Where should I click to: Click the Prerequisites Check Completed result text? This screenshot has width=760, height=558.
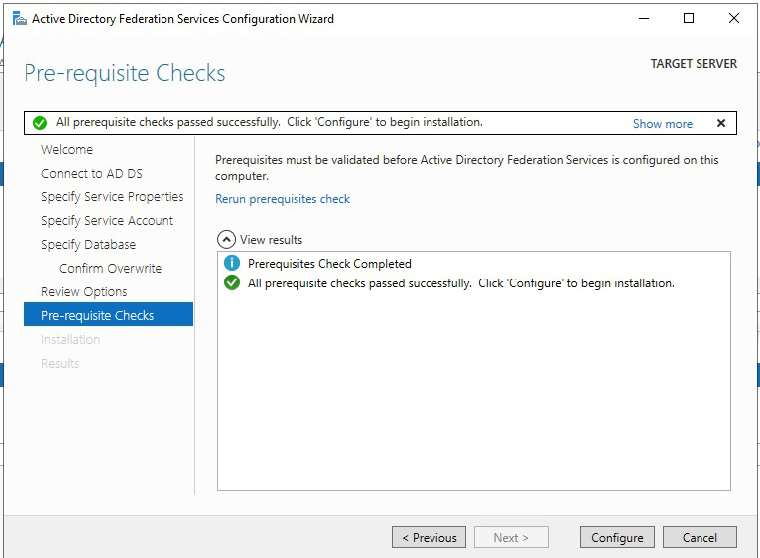pos(330,264)
